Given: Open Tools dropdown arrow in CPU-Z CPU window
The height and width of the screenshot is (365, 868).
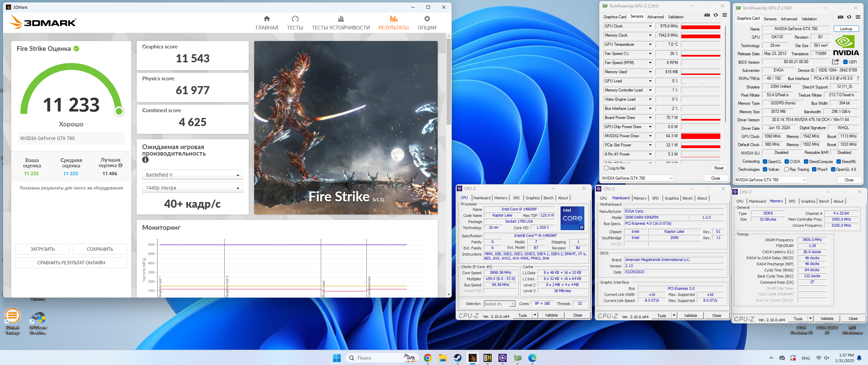Looking at the screenshot, I should 535,316.
